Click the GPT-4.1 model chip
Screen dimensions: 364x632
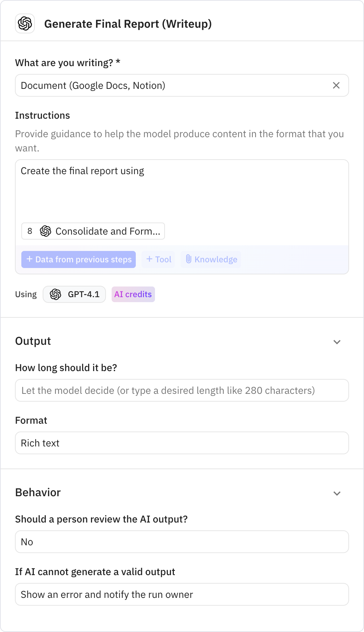click(74, 294)
